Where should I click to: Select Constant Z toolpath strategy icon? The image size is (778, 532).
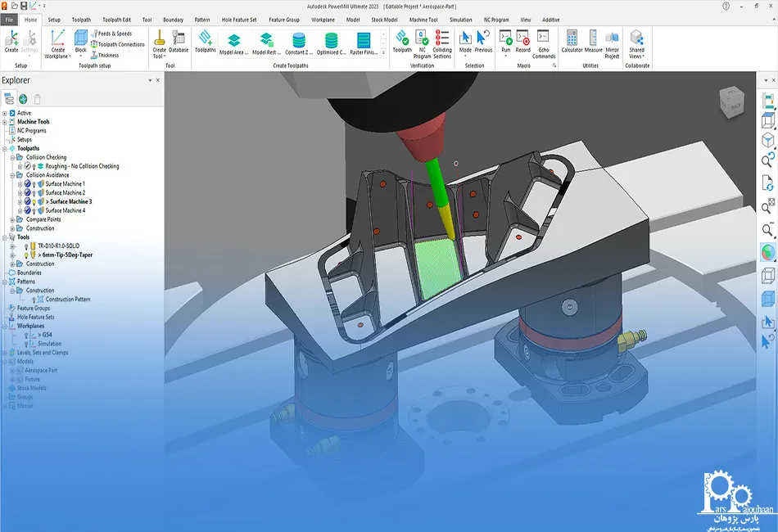click(299, 41)
